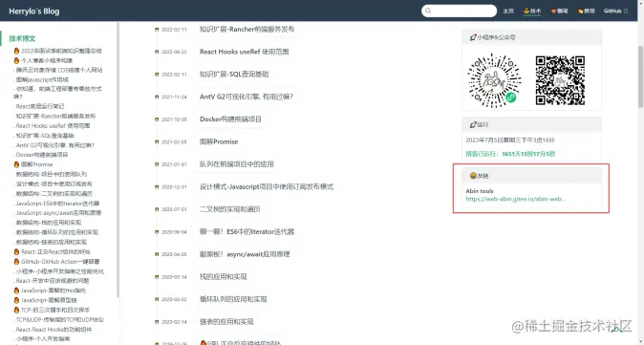Select sidebar item 小程序-个人开发指南
This screenshot has height=345, width=644.
pos(43,339)
